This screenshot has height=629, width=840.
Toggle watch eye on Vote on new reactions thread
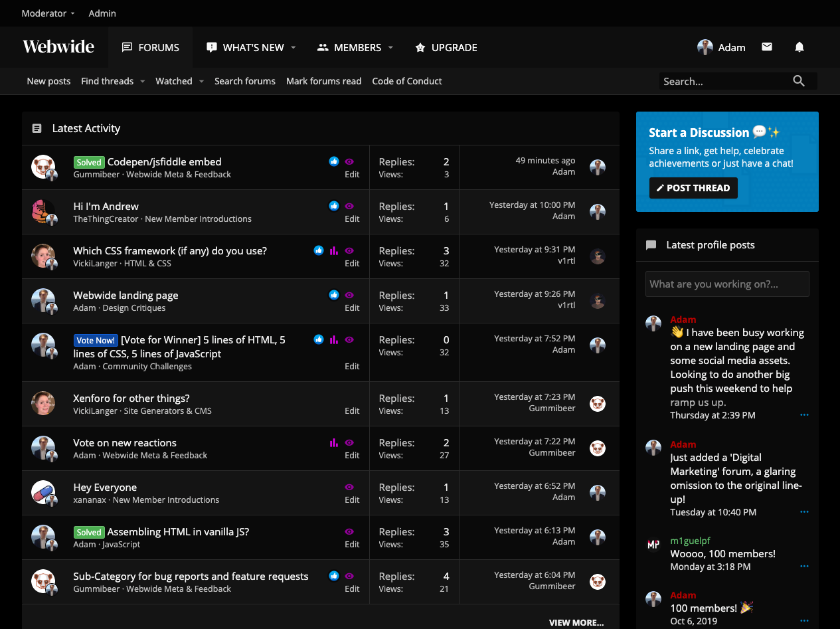pyautogui.click(x=349, y=442)
